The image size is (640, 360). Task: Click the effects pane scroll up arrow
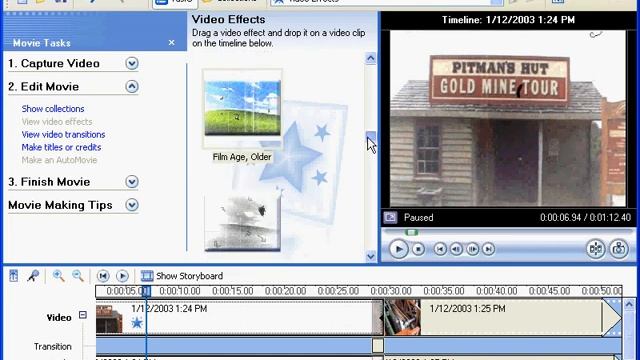(371, 58)
